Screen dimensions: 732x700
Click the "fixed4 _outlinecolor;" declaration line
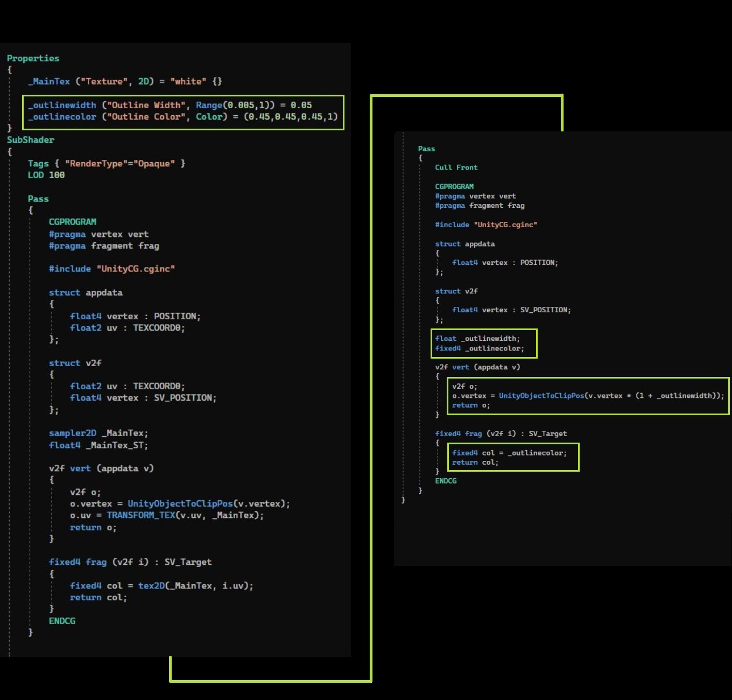point(480,348)
